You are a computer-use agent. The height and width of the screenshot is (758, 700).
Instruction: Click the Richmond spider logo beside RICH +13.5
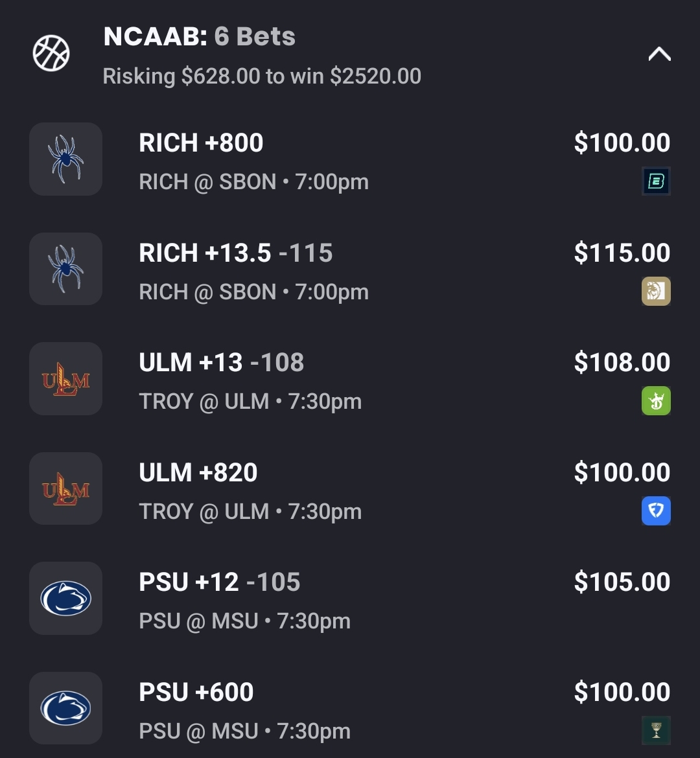(65, 269)
